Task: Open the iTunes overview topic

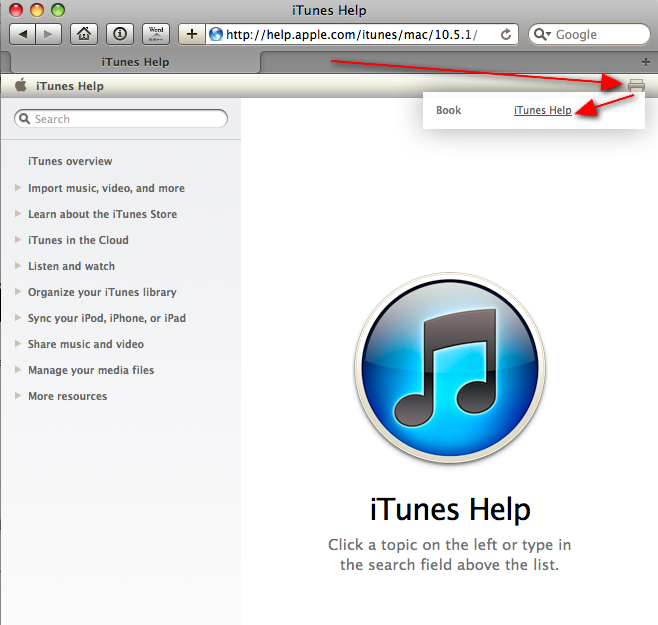Action: point(70,161)
